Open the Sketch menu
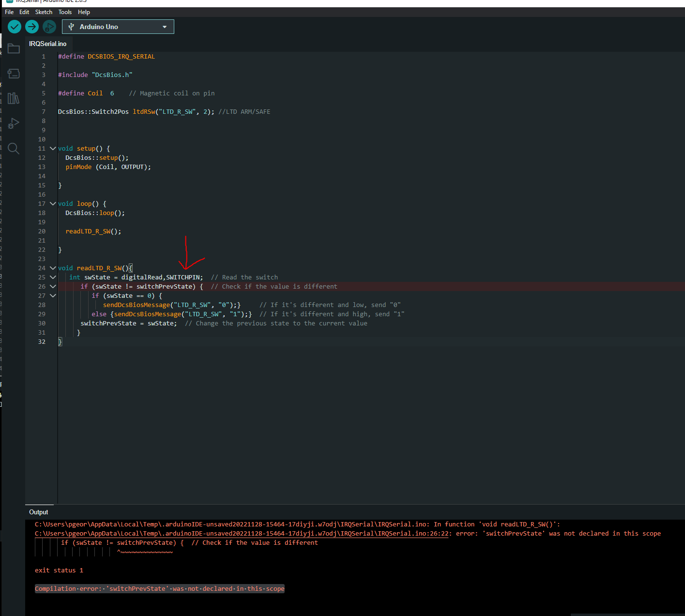 pyautogui.click(x=44, y=12)
